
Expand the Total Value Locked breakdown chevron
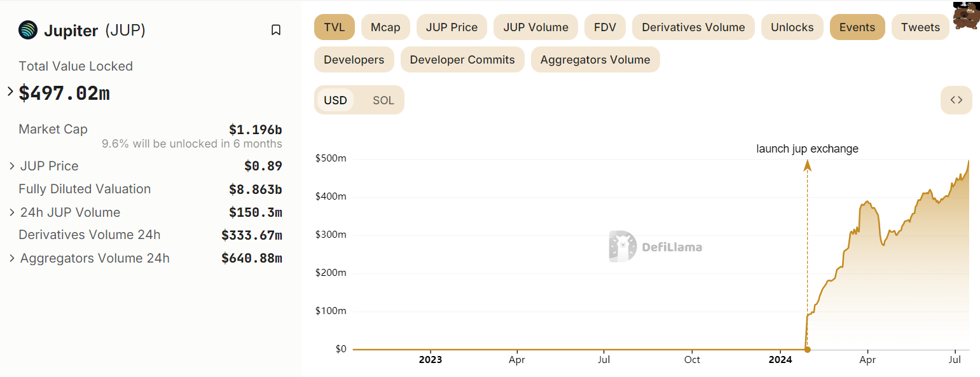click(x=10, y=92)
